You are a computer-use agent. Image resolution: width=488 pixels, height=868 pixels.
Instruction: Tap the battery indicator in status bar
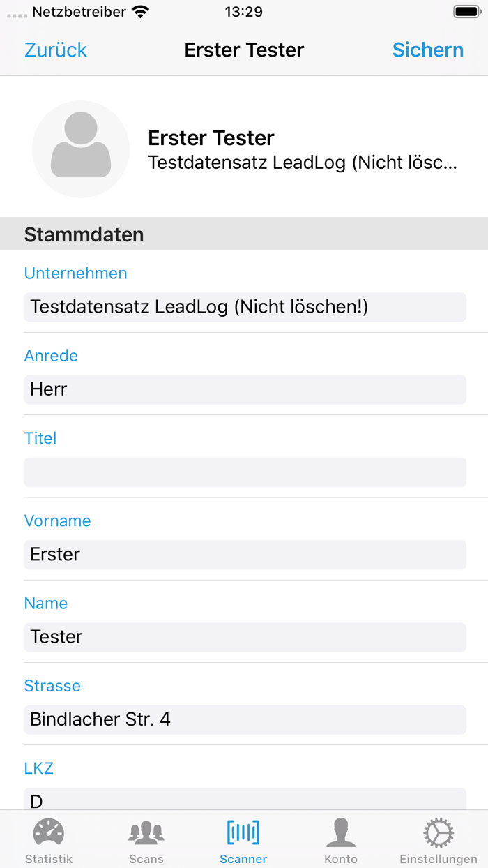point(463,10)
